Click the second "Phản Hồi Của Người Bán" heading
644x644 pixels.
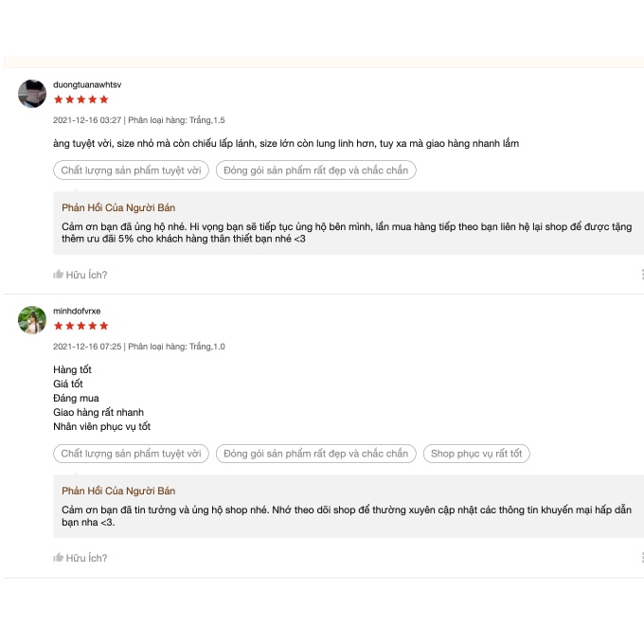coord(118,491)
